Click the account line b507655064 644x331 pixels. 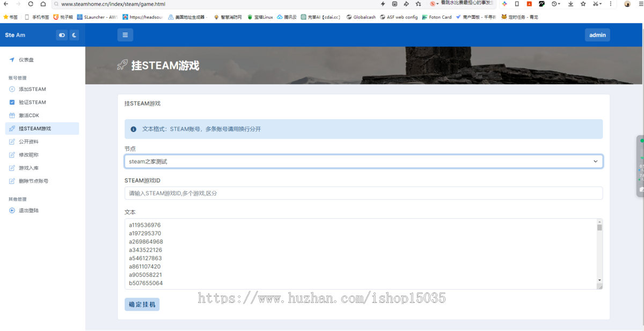(146, 283)
